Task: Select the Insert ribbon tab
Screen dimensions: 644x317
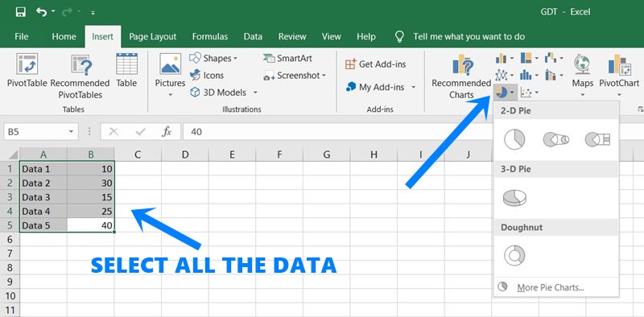Action: click(x=103, y=36)
